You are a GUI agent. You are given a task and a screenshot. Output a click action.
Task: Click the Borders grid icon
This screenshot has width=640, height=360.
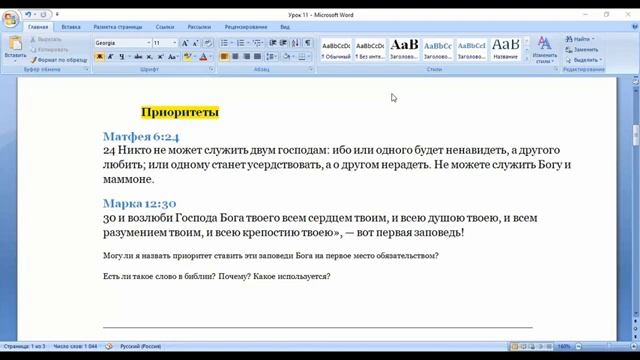click(x=302, y=57)
